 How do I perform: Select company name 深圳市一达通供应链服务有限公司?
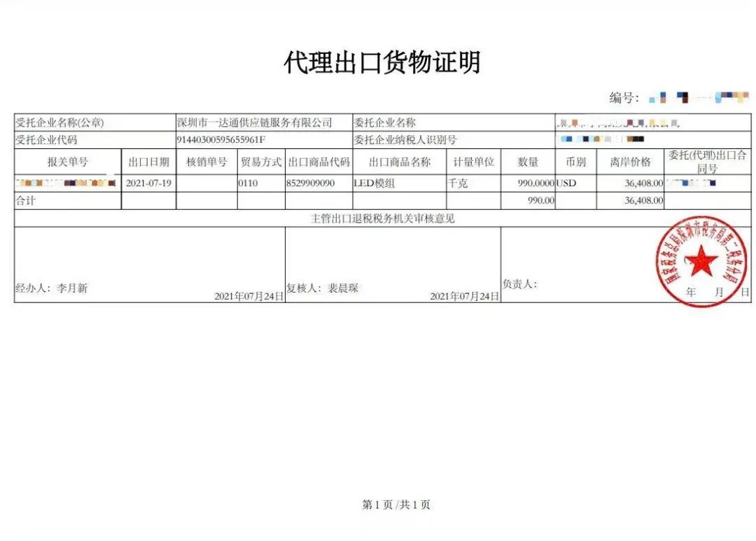[x=255, y=122]
